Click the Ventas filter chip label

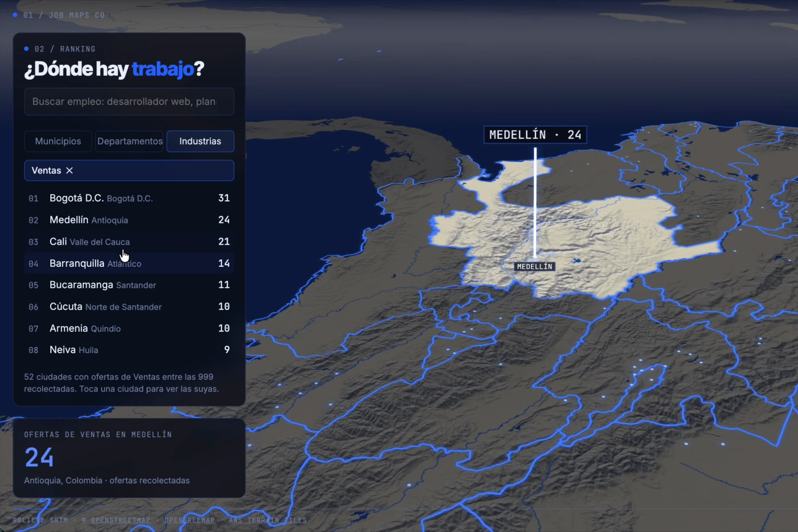[x=47, y=171]
